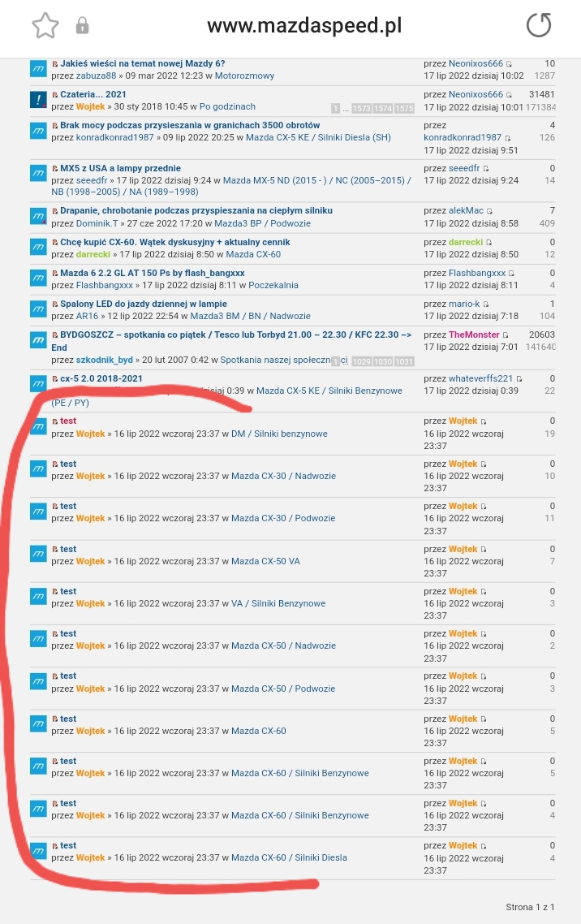Open the 'Mazda CX-50 VA' forum link
This screenshot has width=581, height=924.
[x=265, y=561]
